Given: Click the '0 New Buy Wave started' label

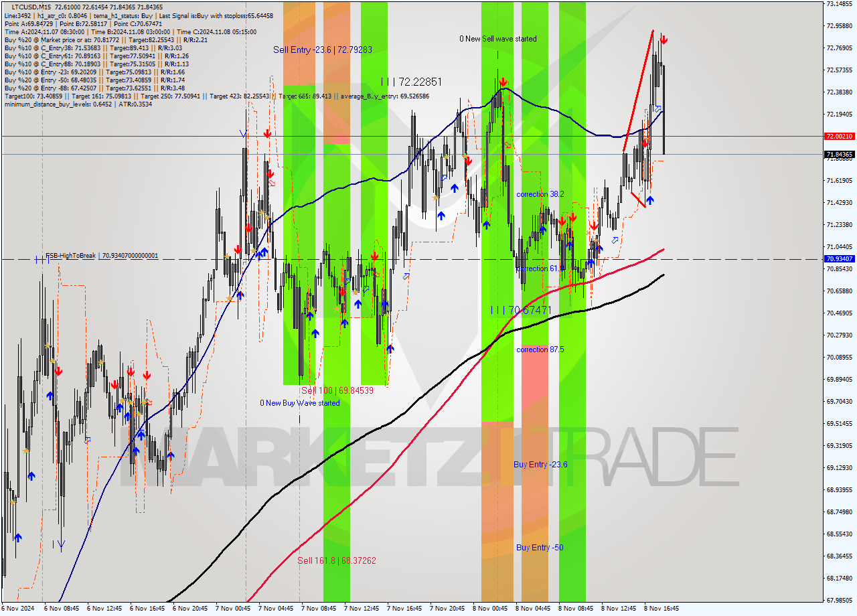Looking at the screenshot, I should (x=300, y=403).
